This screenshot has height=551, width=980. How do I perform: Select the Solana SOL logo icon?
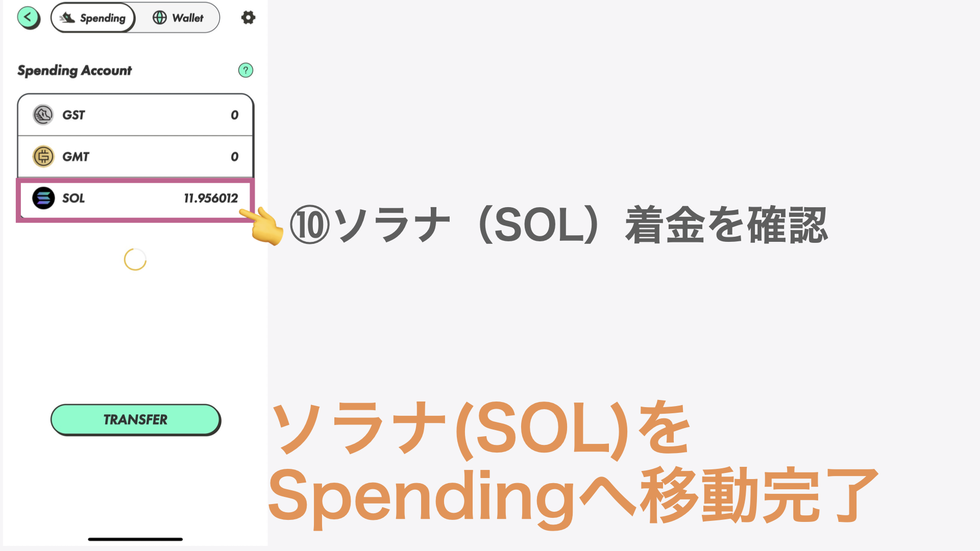pos(43,198)
